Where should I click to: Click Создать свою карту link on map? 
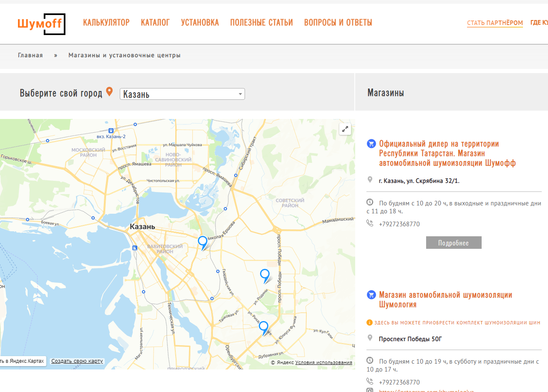click(x=77, y=361)
